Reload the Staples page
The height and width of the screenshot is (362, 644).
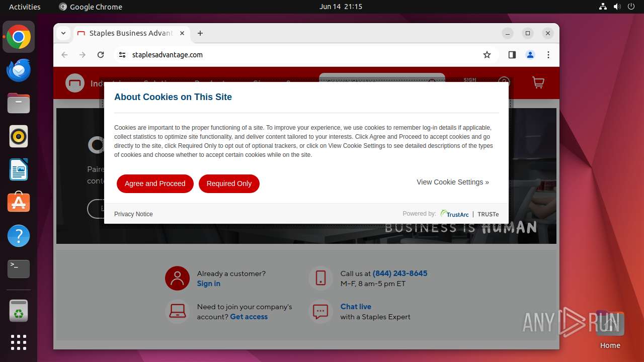[101, 55]
